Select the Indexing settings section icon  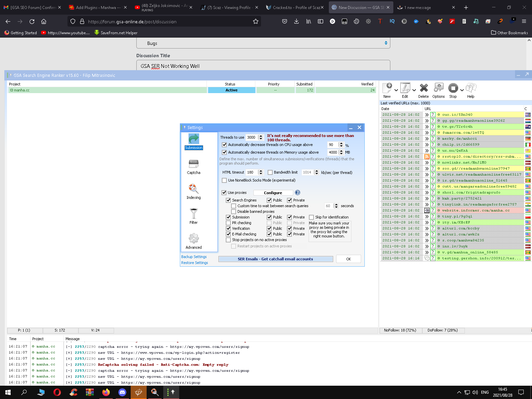[194, 189]
